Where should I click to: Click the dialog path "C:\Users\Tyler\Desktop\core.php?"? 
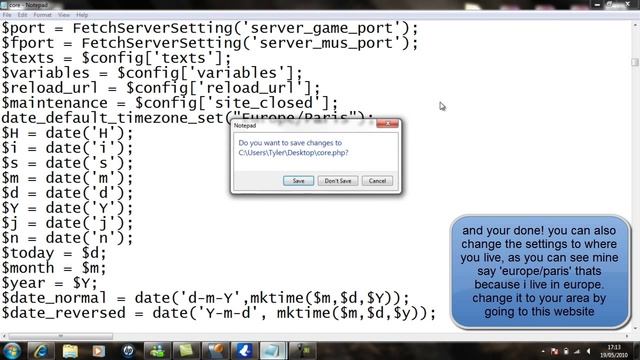click(x=293, y=153)
